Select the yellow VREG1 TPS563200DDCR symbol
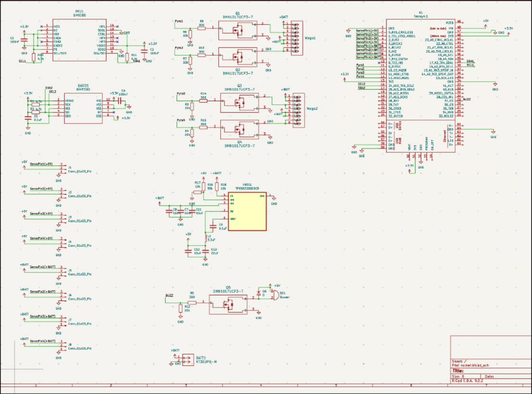The width and height of the screenshot is (532, 394). click(x=247, y=211)
